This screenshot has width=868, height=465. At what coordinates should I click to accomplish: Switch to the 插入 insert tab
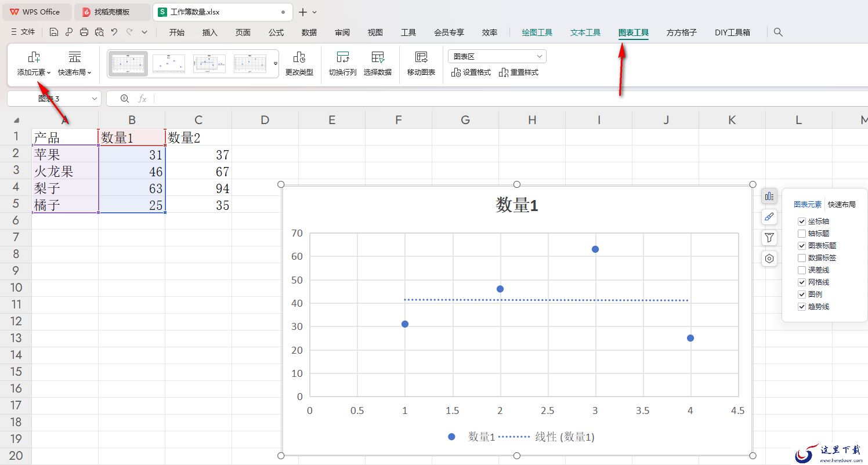click(x=210, y=32)
